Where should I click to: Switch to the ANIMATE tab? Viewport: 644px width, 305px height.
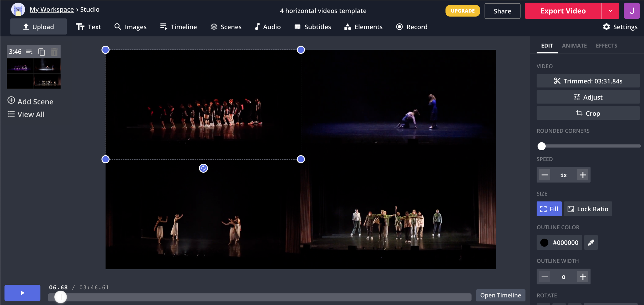point(574,46)
